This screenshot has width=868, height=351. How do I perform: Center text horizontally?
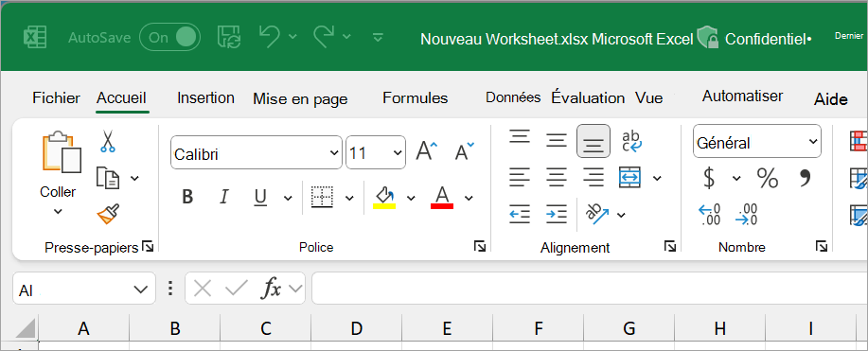coord(557,177)
